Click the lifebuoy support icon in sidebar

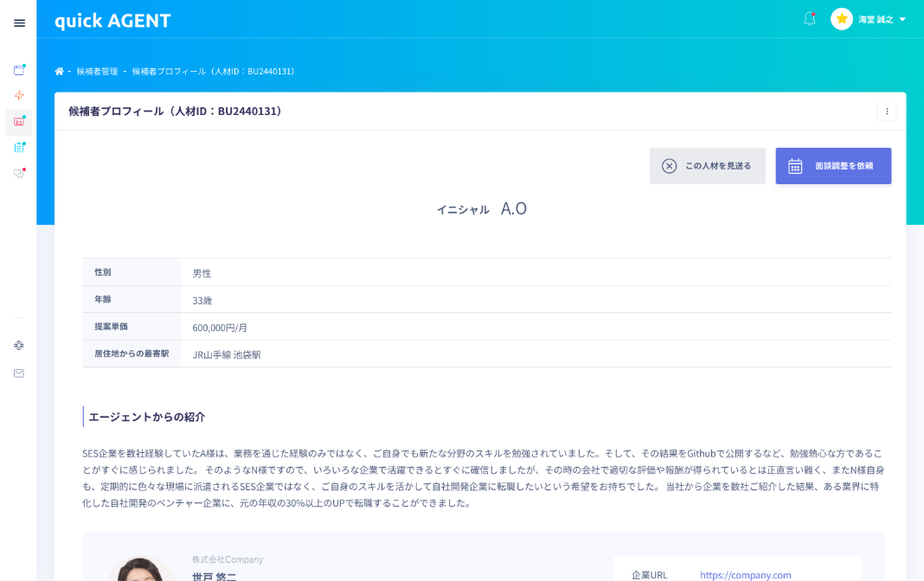(x=19, y=345)
